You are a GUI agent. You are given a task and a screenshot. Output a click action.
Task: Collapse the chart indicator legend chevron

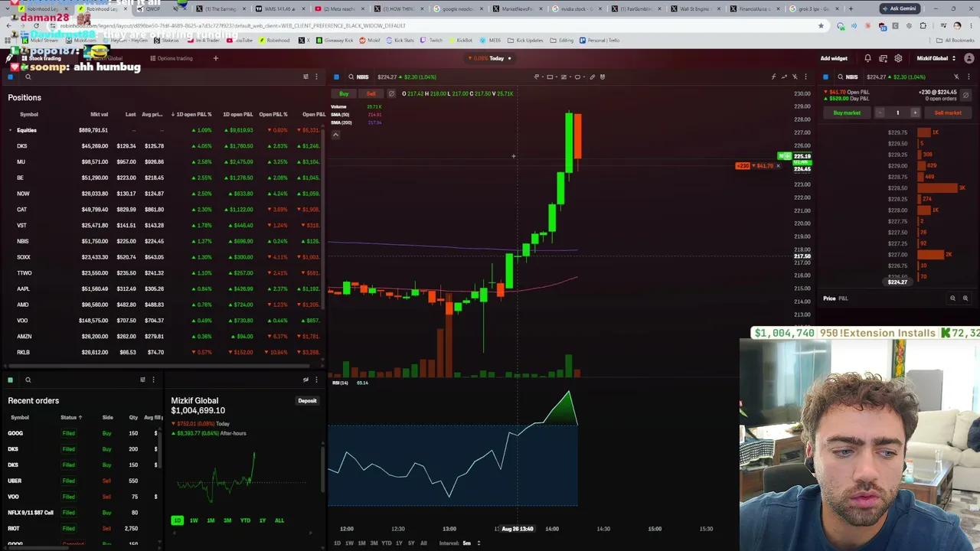[x=335, y=135]
